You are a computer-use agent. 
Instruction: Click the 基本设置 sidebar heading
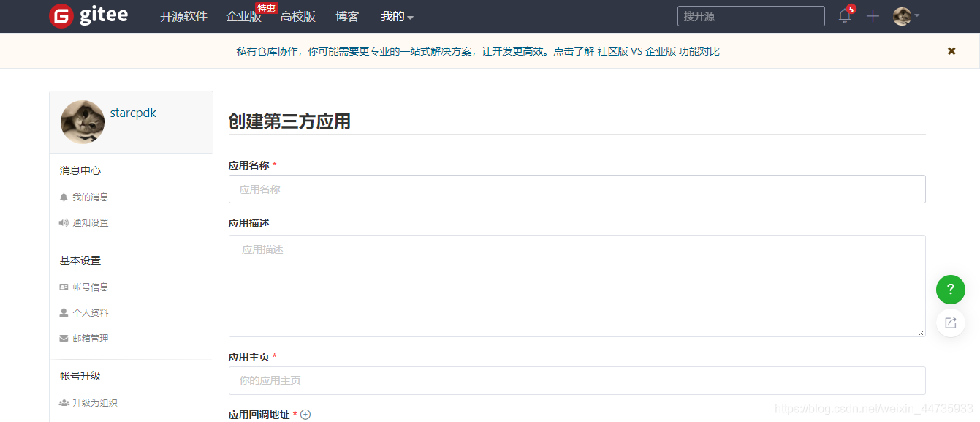tap(80, 260)
